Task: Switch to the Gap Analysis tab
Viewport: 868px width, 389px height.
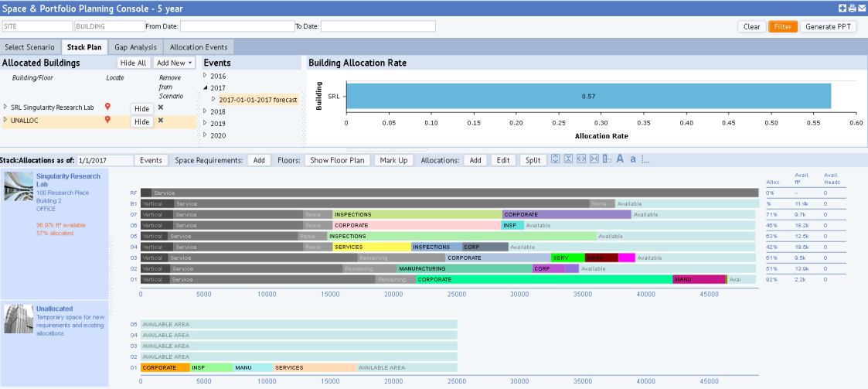Action: pos(134,47)
